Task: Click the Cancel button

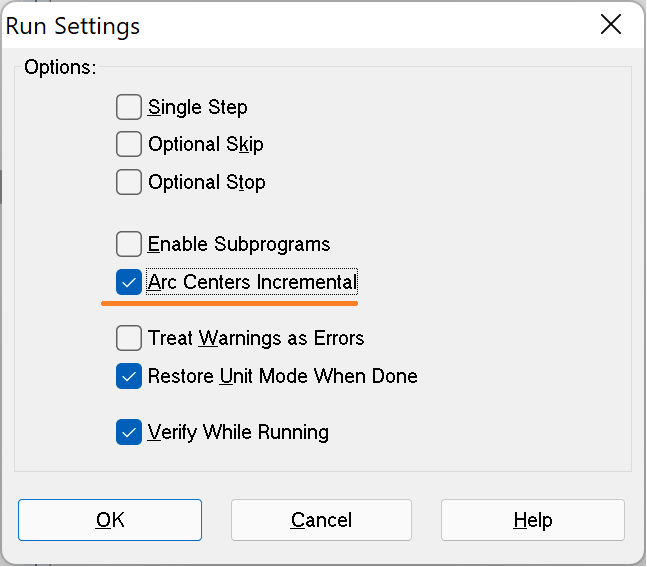Action: [321, 520]
